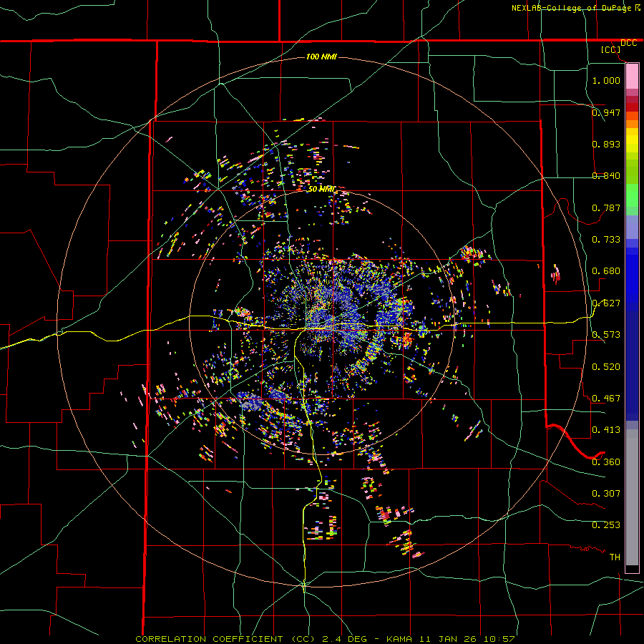Click the gray segment of the color bar
The height and width of the screenshot is (644, 644).
point(632,497)
